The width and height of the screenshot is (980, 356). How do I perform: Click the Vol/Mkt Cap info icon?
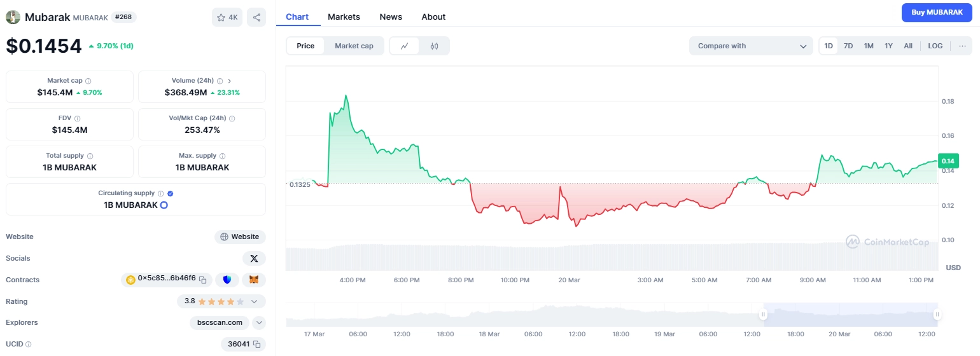pyautogui.click(x=232, y=118)
